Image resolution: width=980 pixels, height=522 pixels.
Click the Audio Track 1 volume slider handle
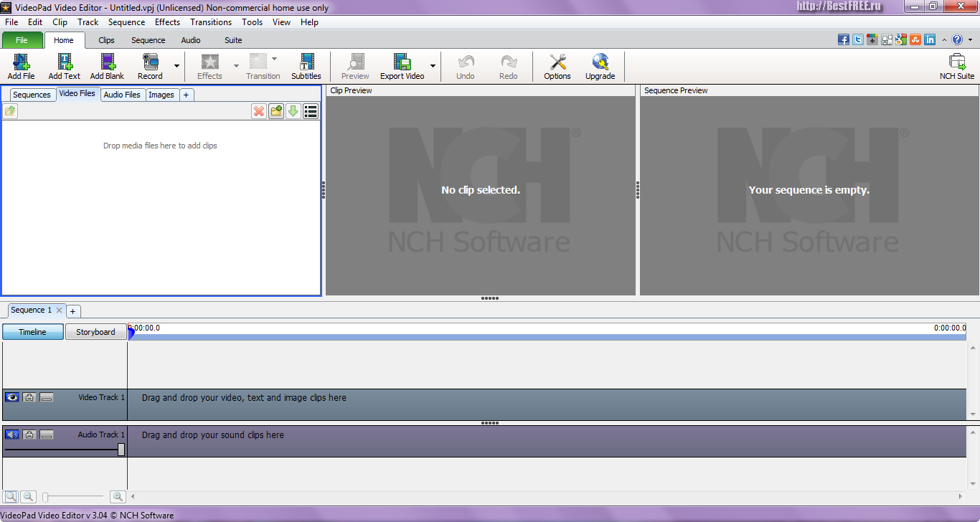coord(121,450)
